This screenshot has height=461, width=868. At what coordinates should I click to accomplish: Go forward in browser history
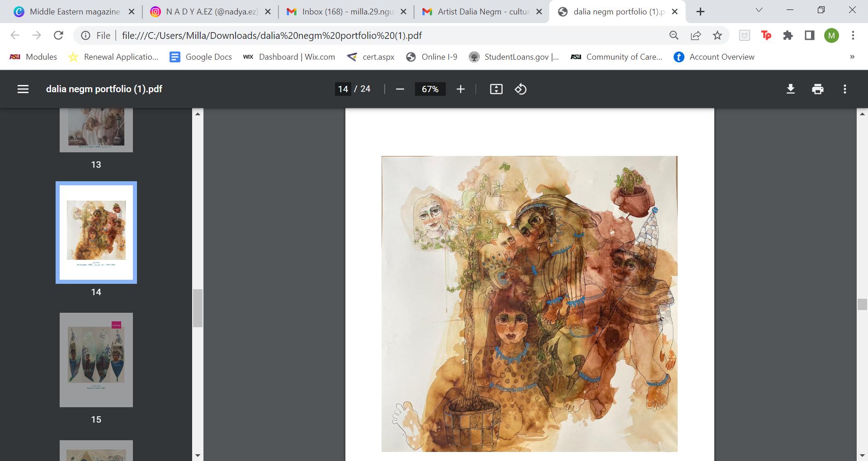37,35
